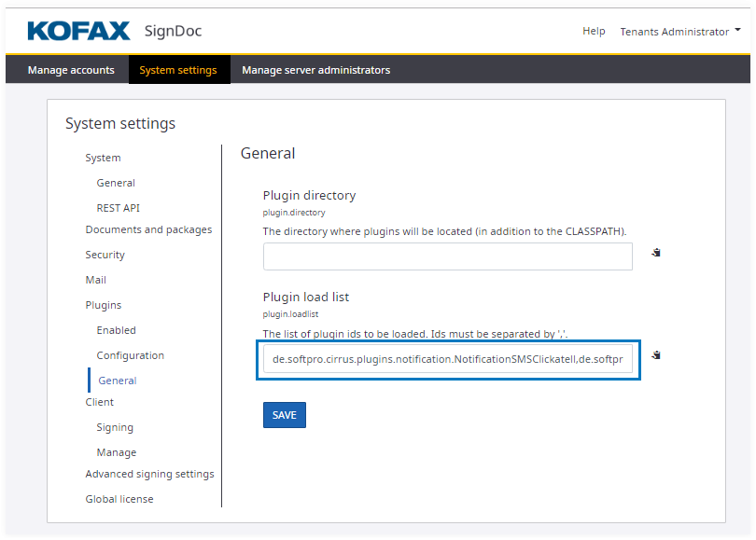The width and height of the screenshot is (756, 540).
Task: Select System in the settings sidebar
Action: pos(103,158)
